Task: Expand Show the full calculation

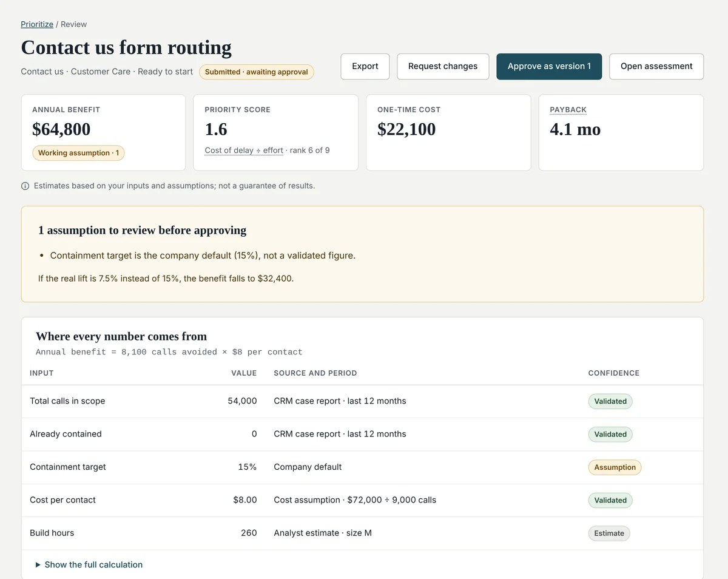Action: point(89,564)
